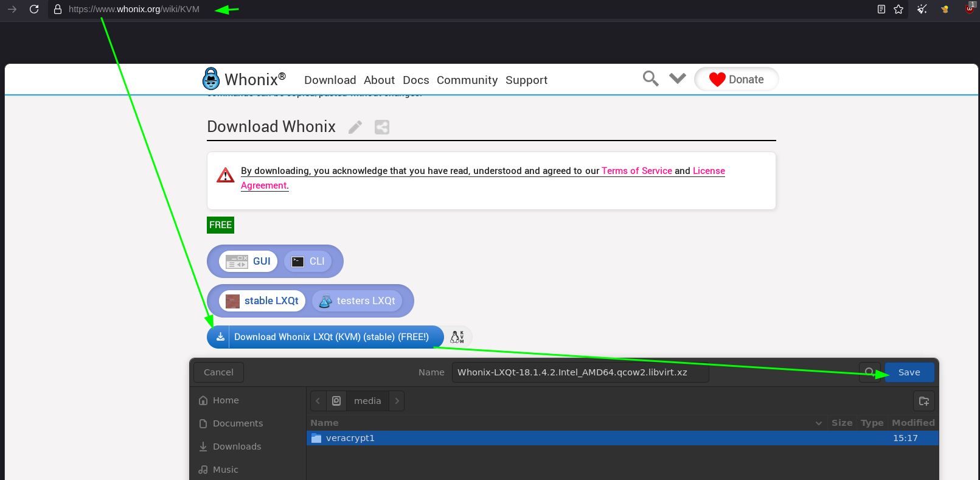Screen dimensions: 980x480
Task: Go forward with the browser arrow
Action: click(12, 9)
